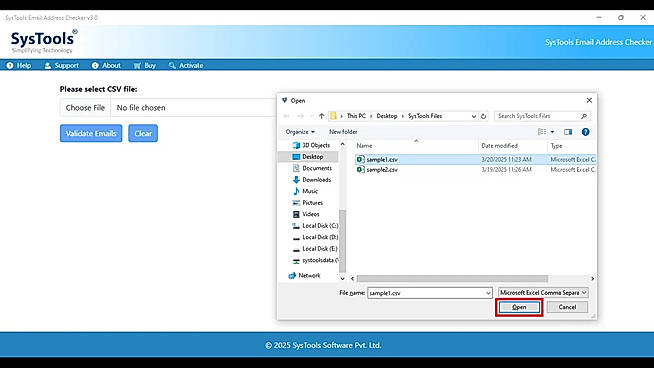This screenshot has height=368, width=654.
Task: Click the Validate Emails button
Action: (91, 134)
